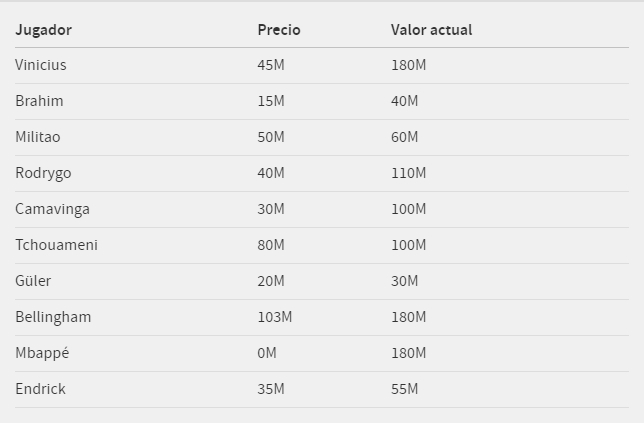The image size is (644, 425).
Task: Select the Vinicius player name
Action: [x=41, y=65]
